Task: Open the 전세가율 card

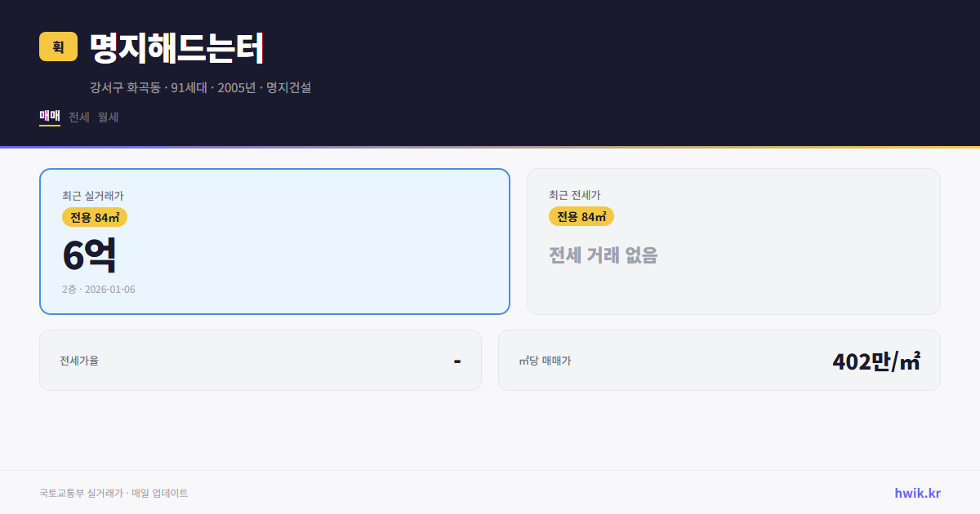Action: pos(261,360)
